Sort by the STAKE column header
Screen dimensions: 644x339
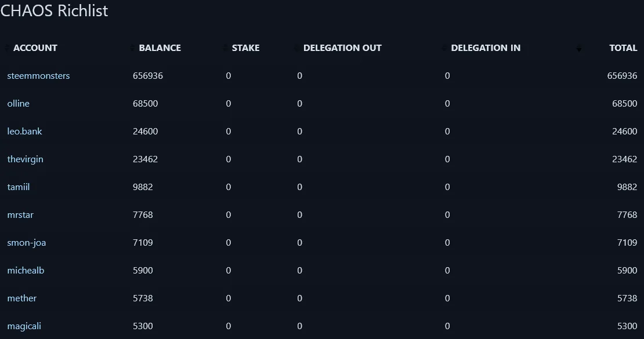click(245, 48)
